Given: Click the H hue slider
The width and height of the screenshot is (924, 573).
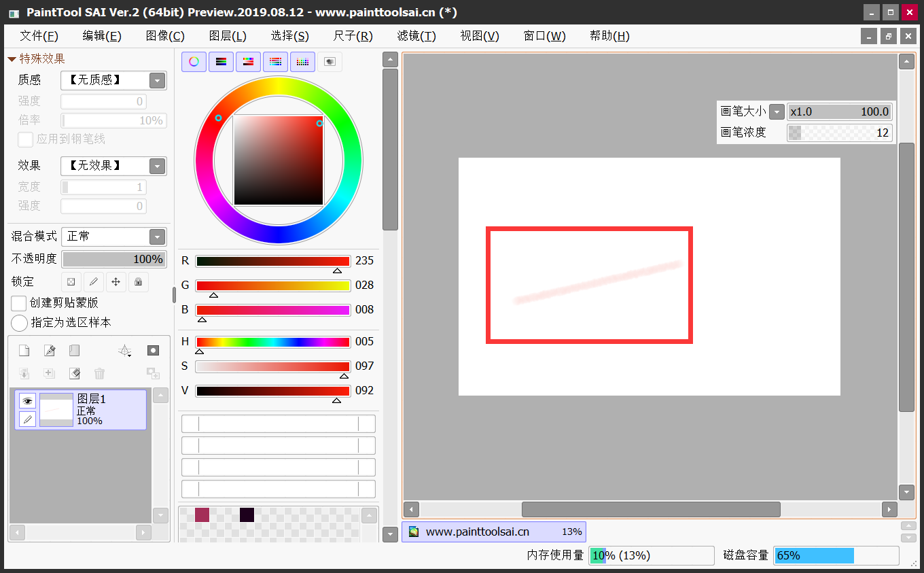Looking at the screenshot, I should pos(273,342).
